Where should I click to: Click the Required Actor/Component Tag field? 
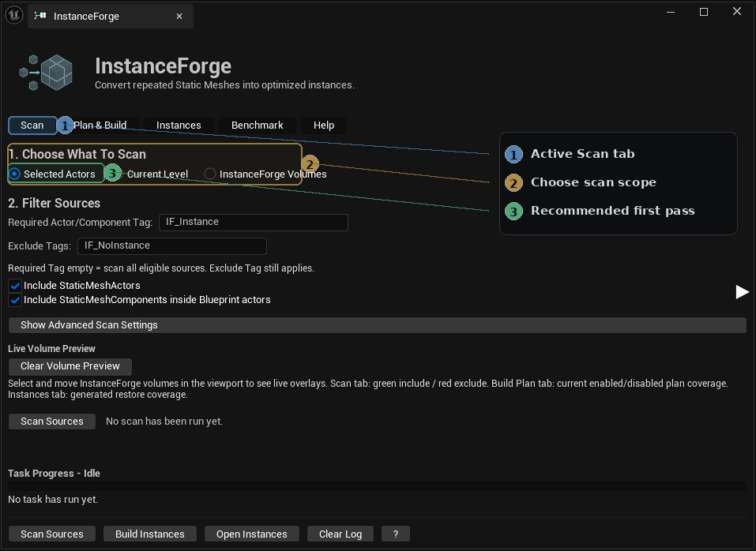(254, 222)
